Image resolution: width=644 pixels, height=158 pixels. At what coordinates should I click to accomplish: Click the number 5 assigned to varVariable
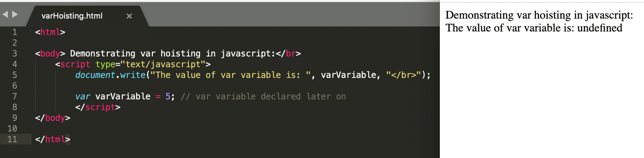[168, 97]
